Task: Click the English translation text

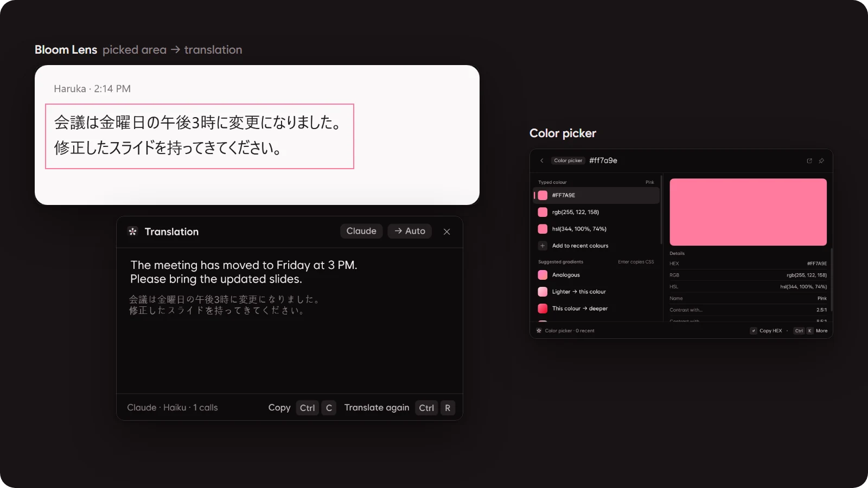Action: pyautogui.click(x=244, y=272)
